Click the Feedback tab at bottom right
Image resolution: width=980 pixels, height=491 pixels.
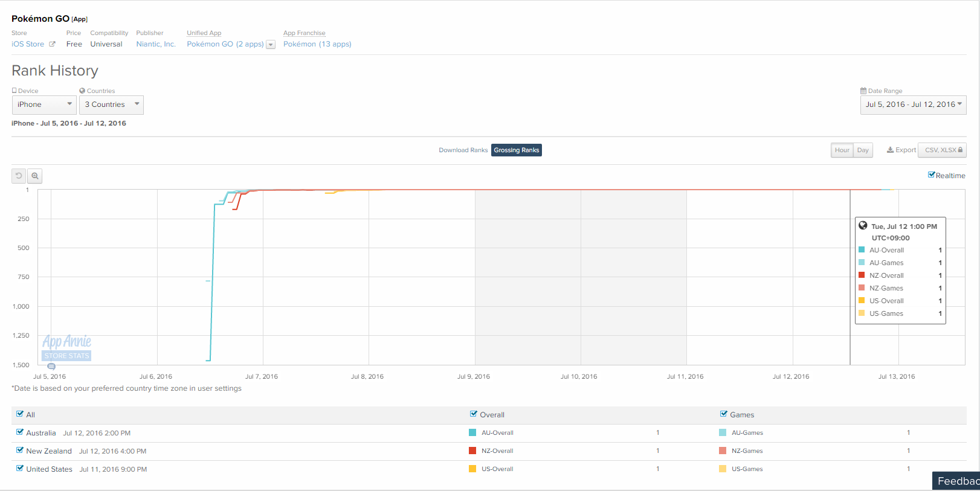pyautogui.click(x=957, y=481)
